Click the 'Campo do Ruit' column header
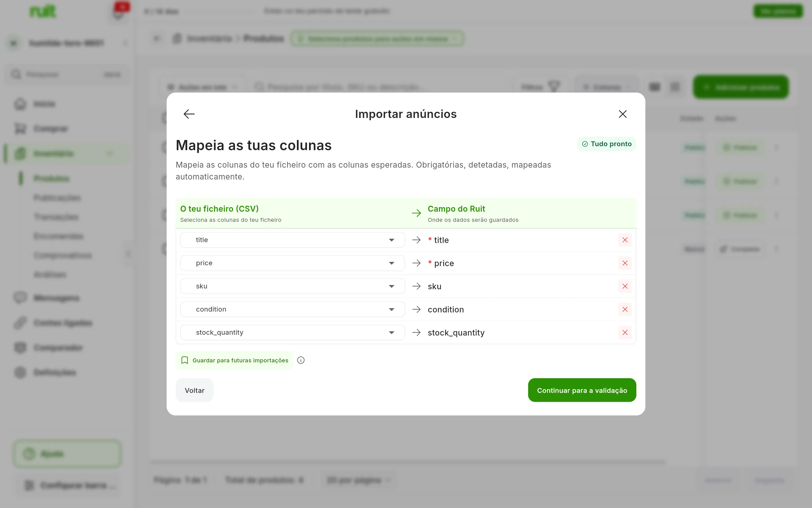812x508 pixels. (x=456, y=209)
